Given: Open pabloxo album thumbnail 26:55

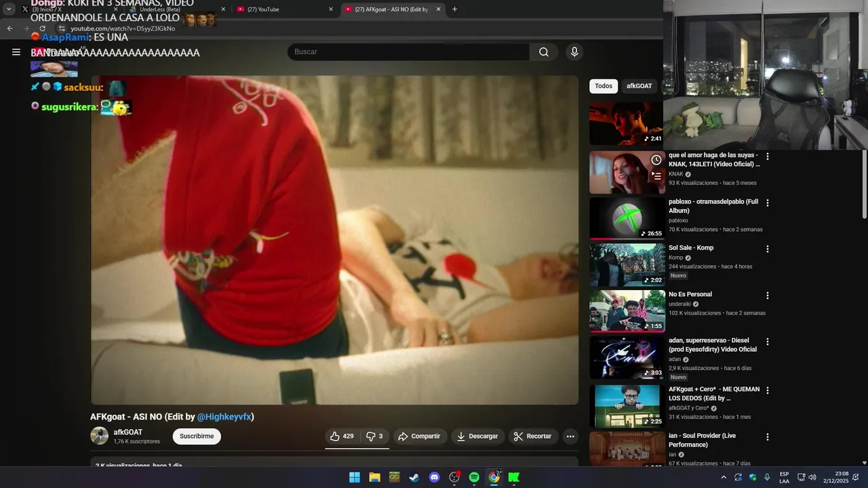Looking at the screenshot, I should click(x=627, y=218).
